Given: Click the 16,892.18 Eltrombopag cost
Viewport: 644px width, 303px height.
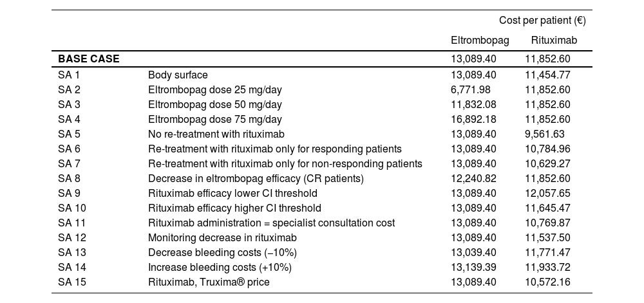Looking at the screenshot, I should (473, 119).
